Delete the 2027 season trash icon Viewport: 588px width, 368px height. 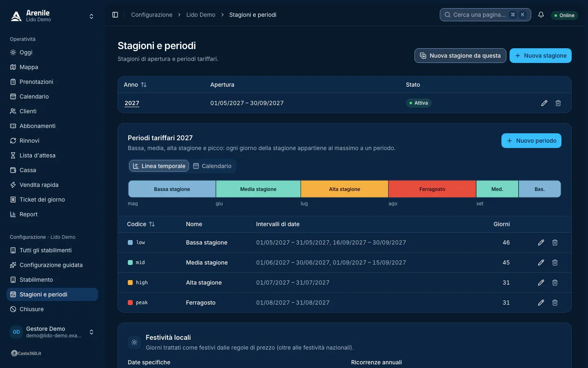[x=558, y=103]
